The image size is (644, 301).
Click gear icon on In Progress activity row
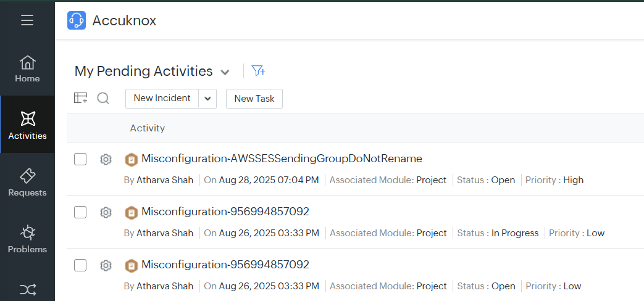tap(106, 213)
